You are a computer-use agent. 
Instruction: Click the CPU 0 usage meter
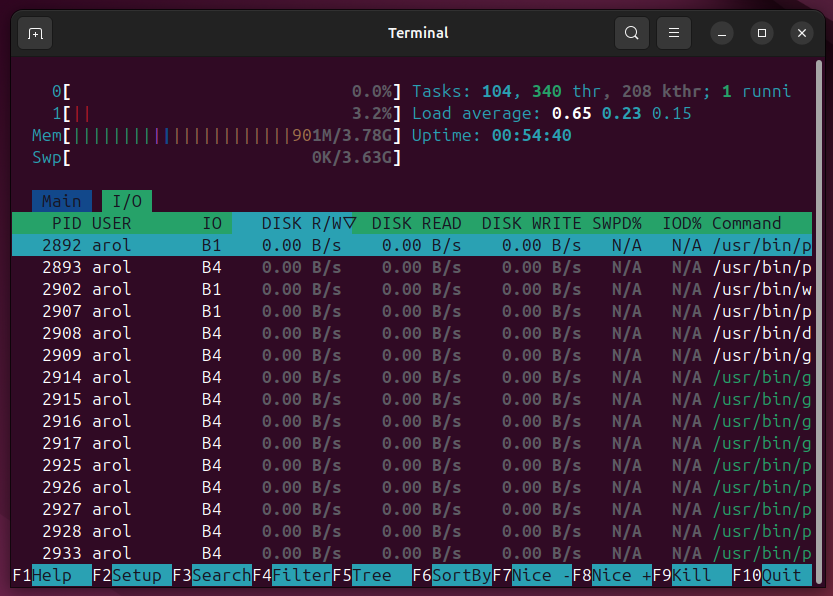click(226, 91)
